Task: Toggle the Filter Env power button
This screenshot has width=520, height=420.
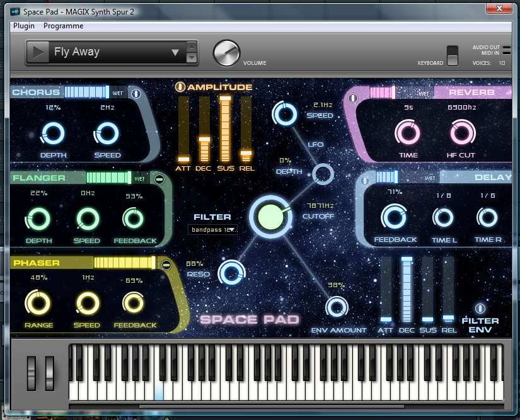Action: tap(480, 308)
